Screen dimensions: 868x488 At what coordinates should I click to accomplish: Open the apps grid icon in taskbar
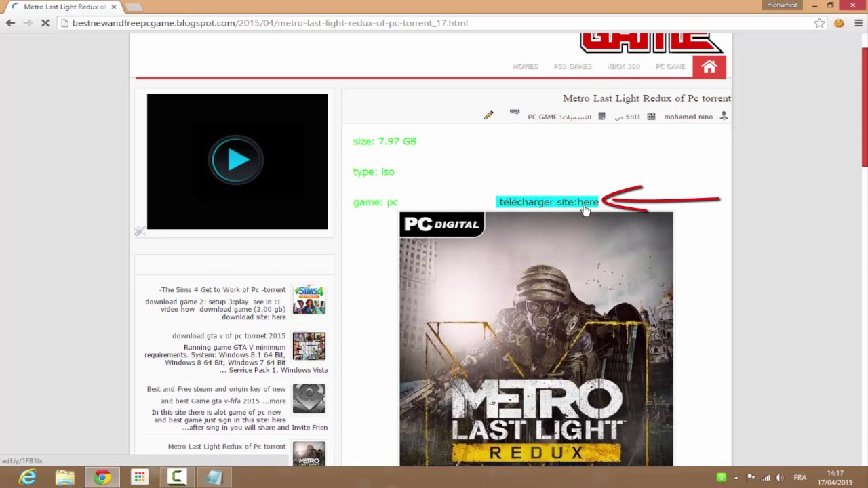[x=140, y=477]
